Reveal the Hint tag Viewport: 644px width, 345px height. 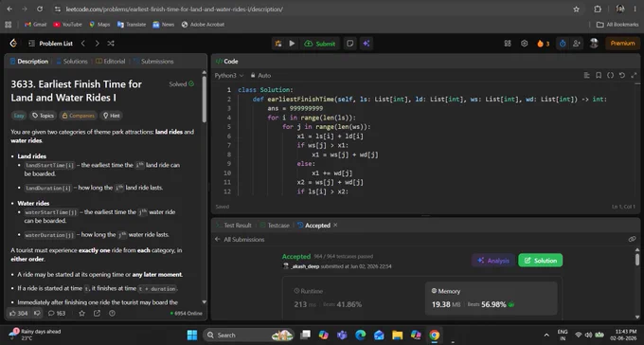pyautogui.click(x=112, y=116)
